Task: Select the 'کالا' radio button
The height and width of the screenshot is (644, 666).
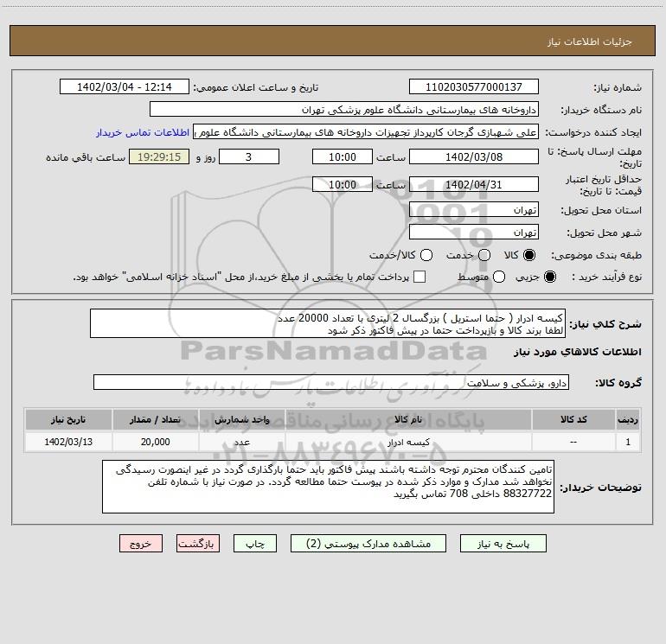Action: click(529, 255)
